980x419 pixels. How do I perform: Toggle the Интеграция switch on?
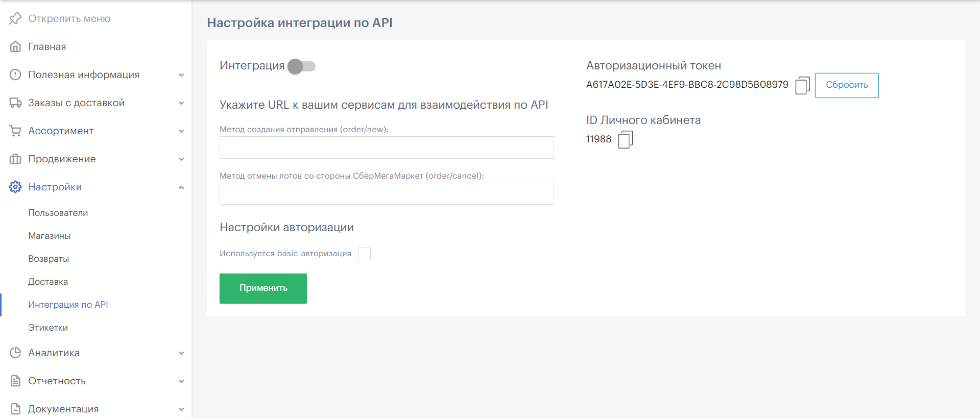[301, 66]
